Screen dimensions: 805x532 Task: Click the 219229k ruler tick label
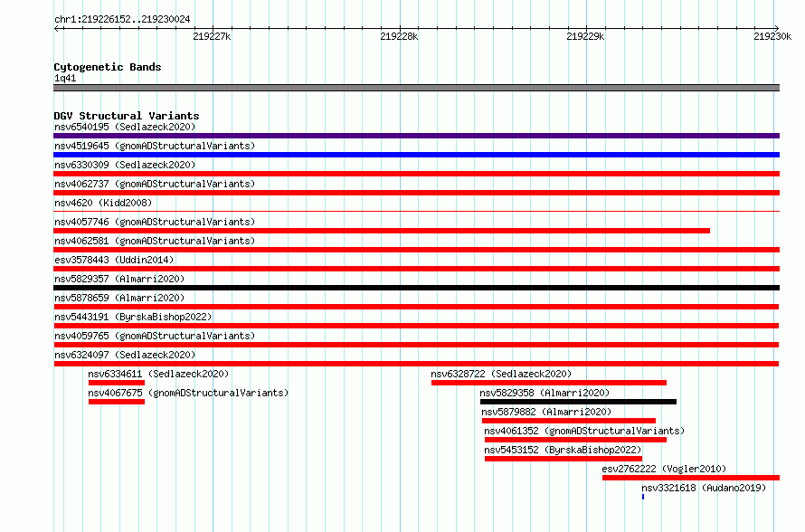tap(585, 36)
